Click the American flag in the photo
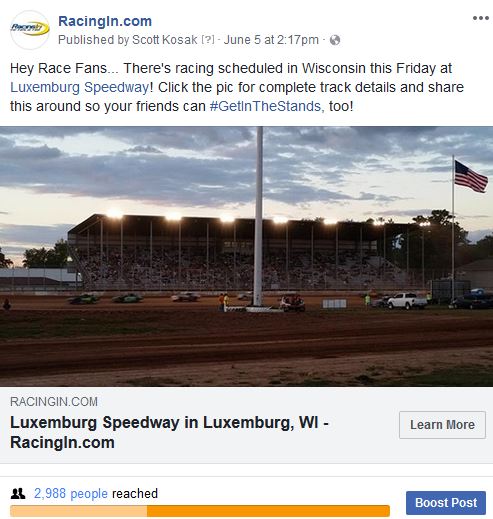This screenshot has height=519, width=493. pyautogui.click(x=471, y=177)
